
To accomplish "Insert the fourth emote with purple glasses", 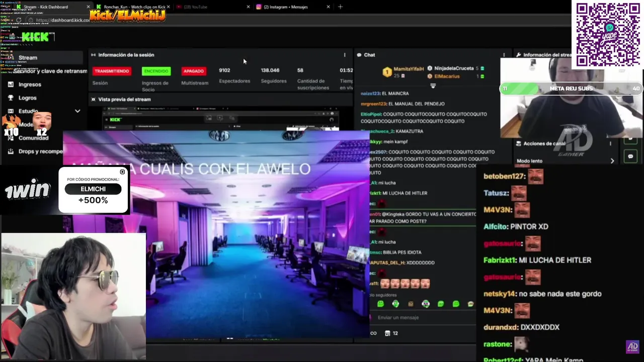I will 426,304.
